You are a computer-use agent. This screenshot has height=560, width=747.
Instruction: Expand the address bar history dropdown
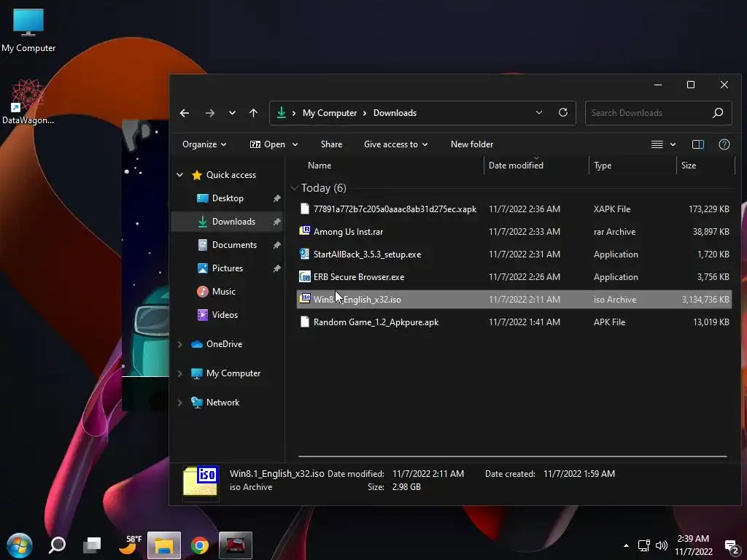coord(539,113)
